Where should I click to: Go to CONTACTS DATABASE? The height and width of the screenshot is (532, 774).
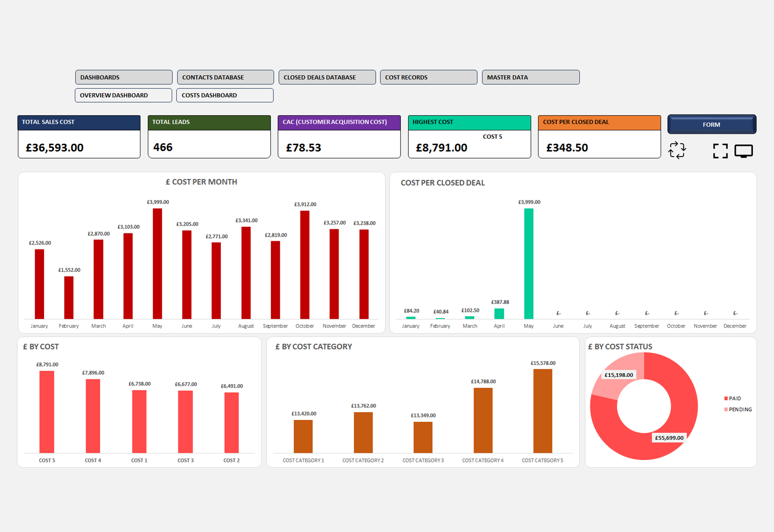[x=226, y=77]
